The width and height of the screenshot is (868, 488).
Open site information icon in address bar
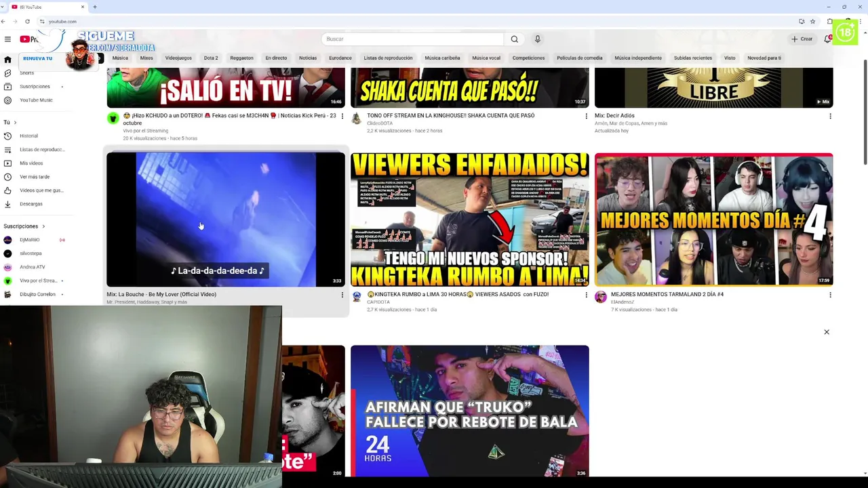tap(42, 22)
